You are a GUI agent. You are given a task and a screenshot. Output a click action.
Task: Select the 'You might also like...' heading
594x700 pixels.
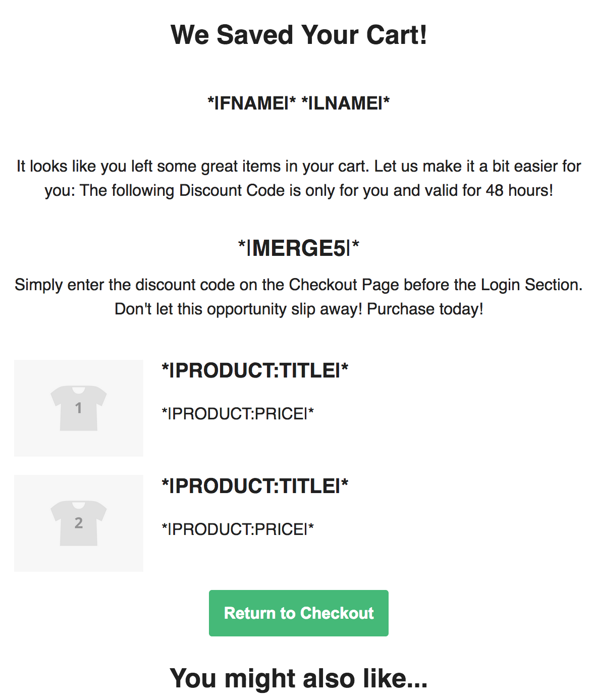(299, 678)
